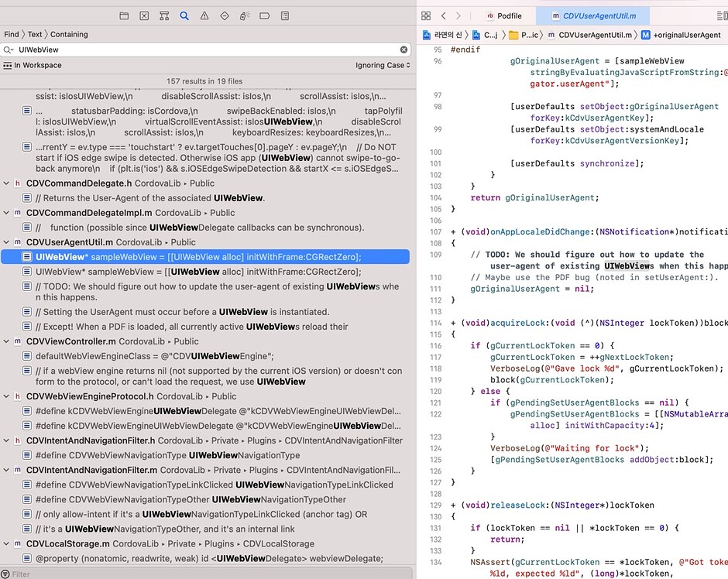
Task: Collapse CDVCommandDelegateImpl.m results group
Action: point(6,213)
